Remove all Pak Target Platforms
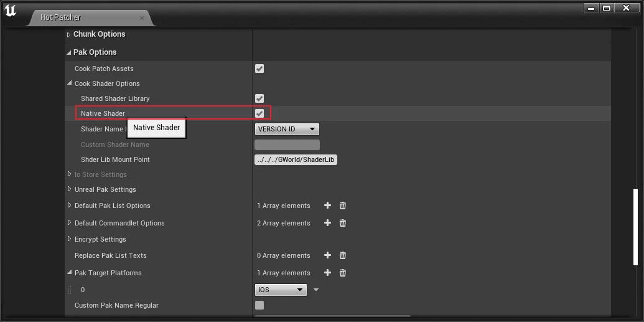 pos(342,273)
